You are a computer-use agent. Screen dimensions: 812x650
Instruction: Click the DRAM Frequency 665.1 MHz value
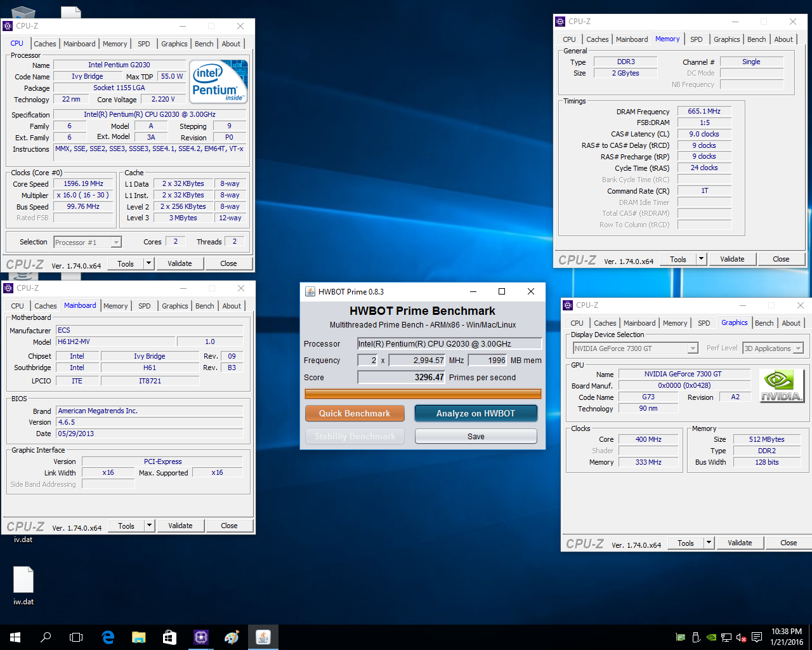[x=704, y=111]
